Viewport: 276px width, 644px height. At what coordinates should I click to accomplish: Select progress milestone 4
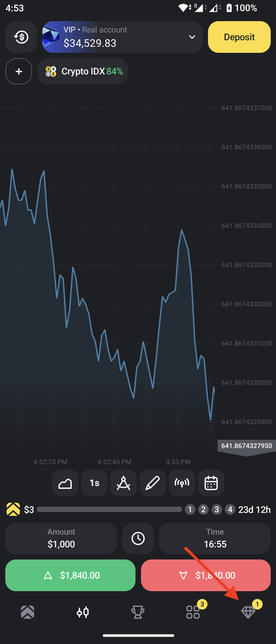(x=230, y=509)
